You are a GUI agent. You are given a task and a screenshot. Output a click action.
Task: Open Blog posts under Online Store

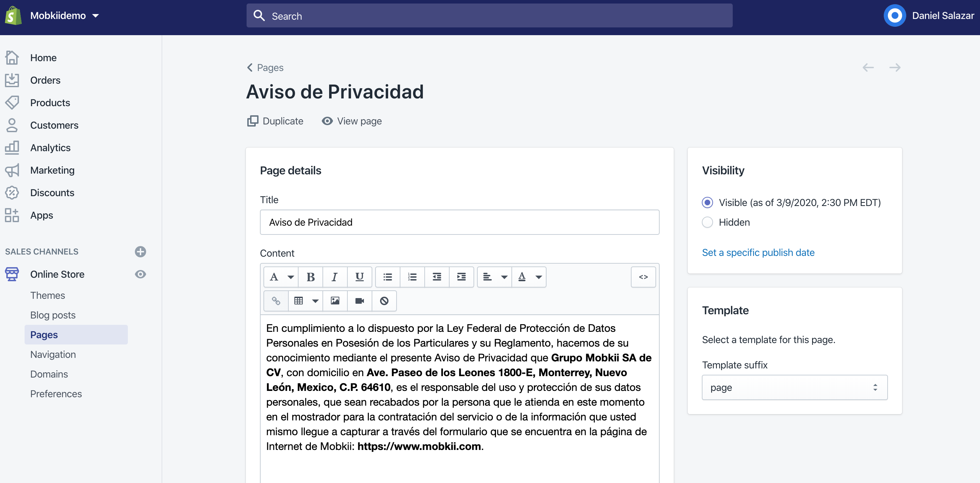(x=53, y=315)
